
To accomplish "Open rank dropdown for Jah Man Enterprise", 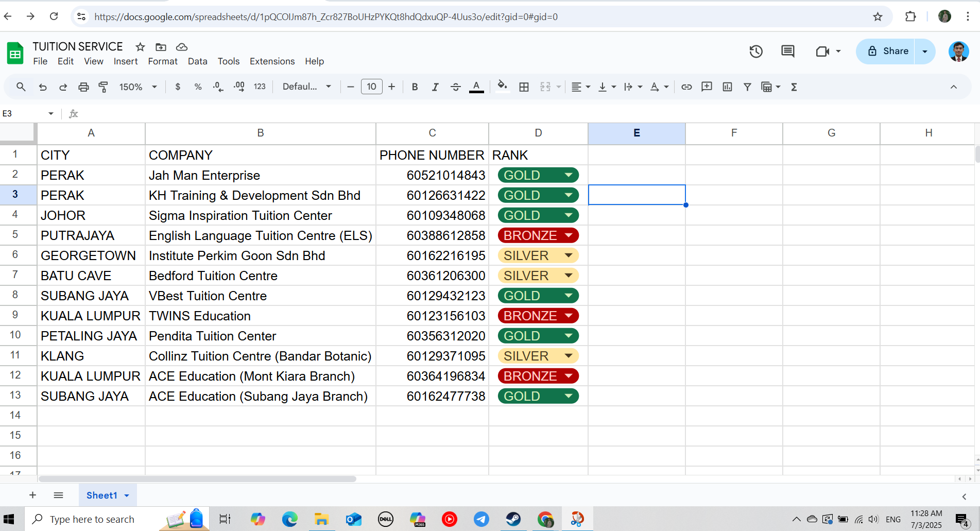I will pos(569,175).
